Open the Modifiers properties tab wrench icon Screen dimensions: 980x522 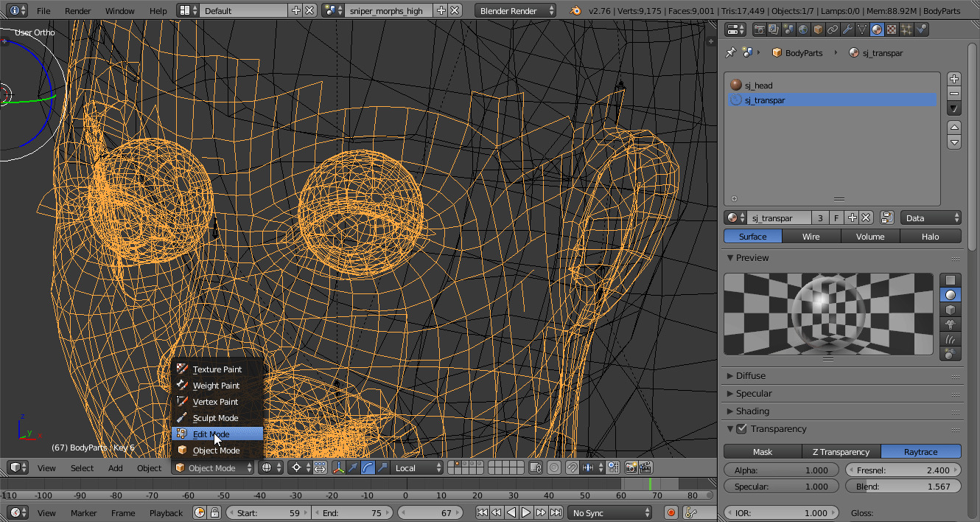(x=847, y=29)
